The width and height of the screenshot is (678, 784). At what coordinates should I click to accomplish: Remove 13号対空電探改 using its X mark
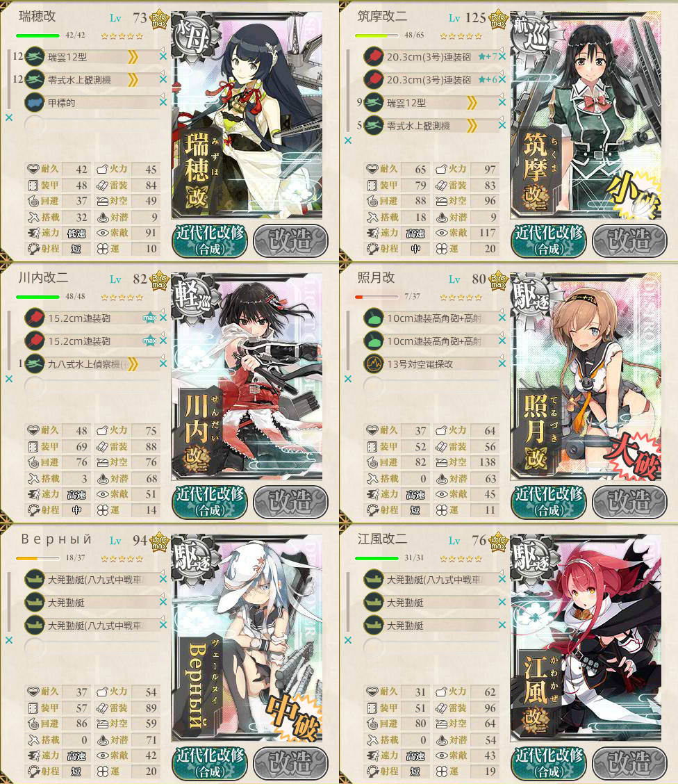click(x=502, y=364)
